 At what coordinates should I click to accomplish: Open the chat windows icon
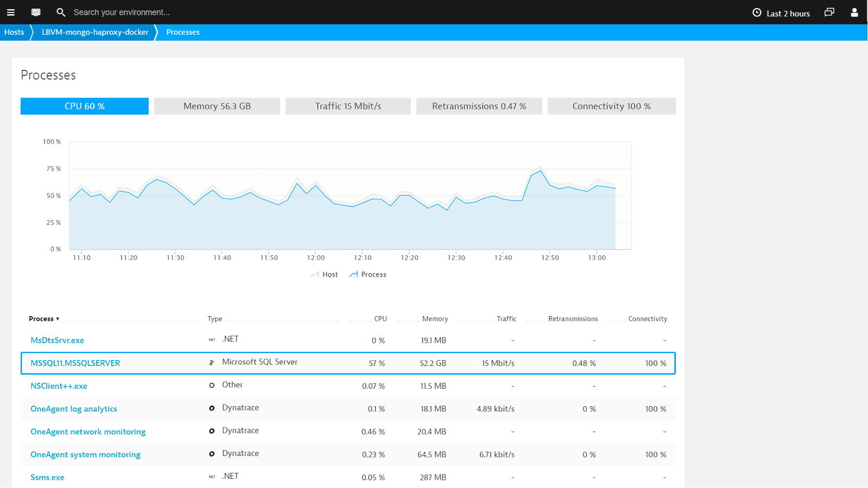click(829, 12)
